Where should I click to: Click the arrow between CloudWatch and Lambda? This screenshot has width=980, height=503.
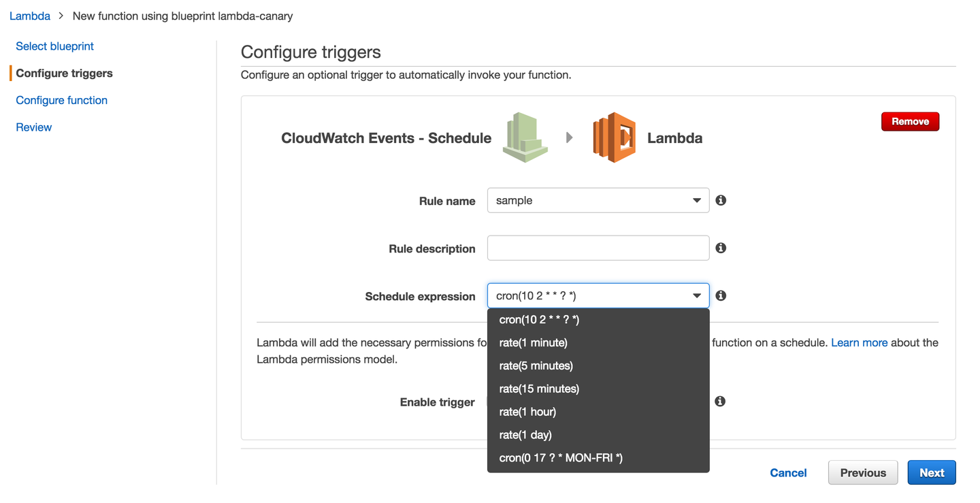point(570,137)
